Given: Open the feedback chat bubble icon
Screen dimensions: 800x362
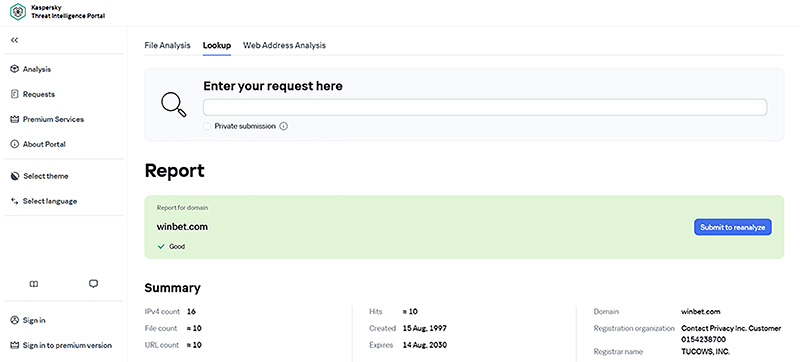Looking at the screenshot, I should pyautogui.click(x=93, y=284).
